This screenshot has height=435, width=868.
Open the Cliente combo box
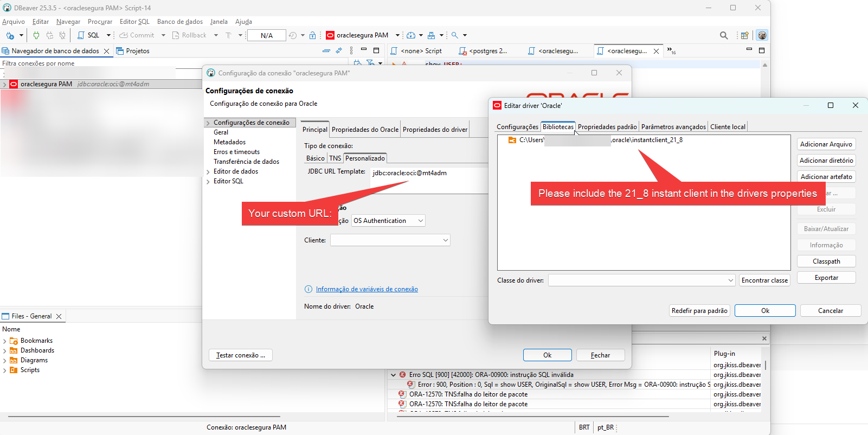(x=390, y=240)
